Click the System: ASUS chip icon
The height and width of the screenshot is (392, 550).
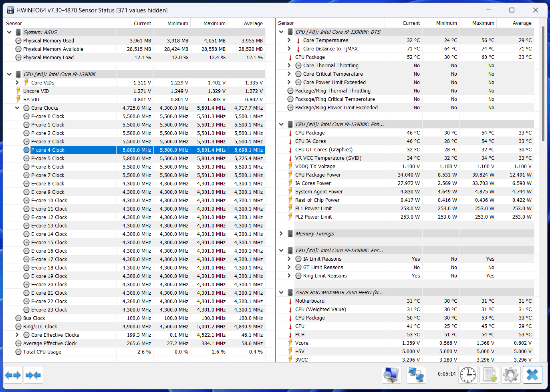click(18, 32)
